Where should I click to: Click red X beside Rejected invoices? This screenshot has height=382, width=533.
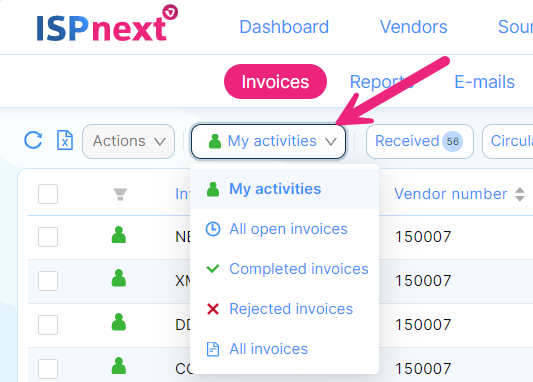tap(213, 309)
